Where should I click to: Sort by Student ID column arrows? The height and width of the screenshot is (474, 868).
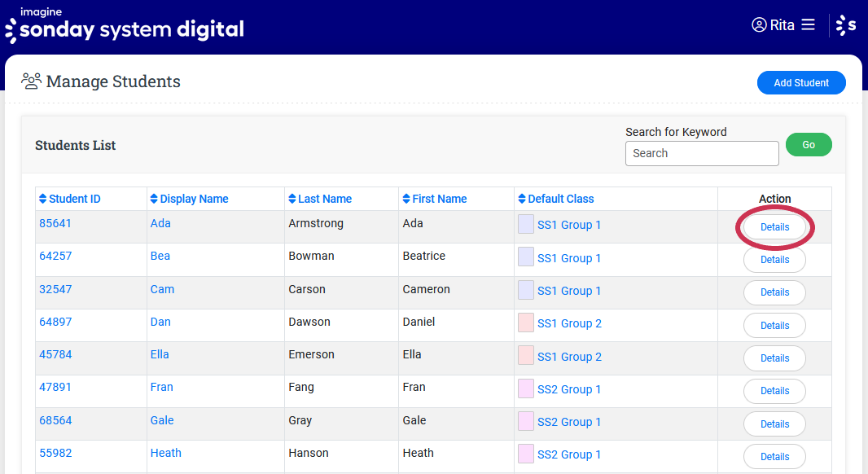[x=42, y=199]
